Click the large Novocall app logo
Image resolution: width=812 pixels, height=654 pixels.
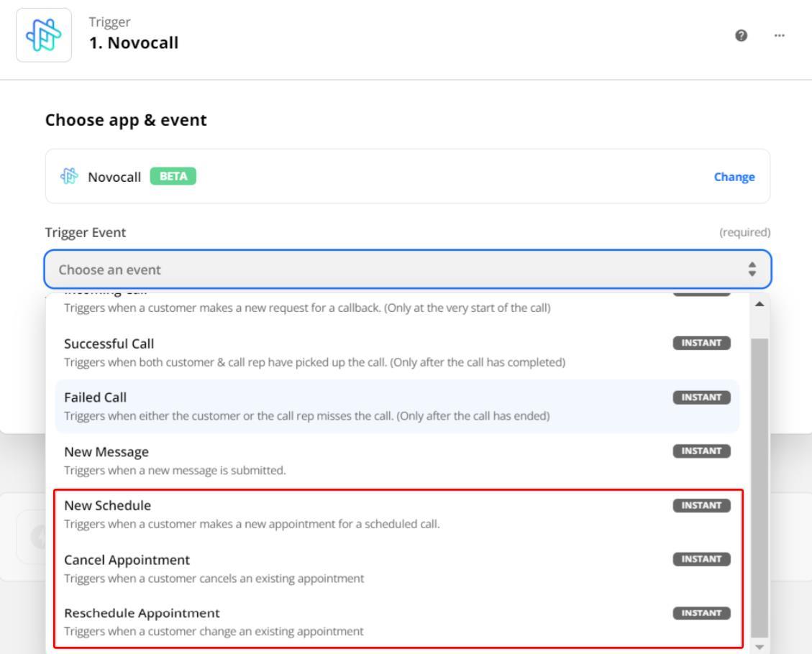pyautogui.click(x=44, y=35)
